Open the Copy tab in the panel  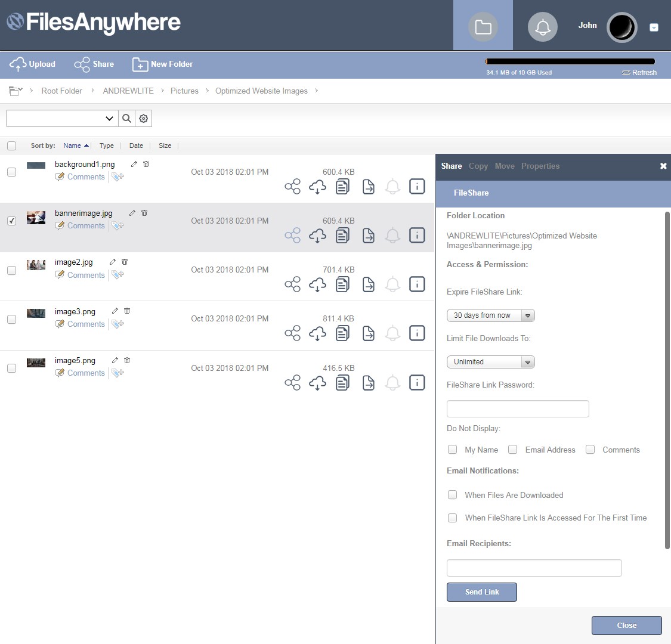(x=478, y=166)
